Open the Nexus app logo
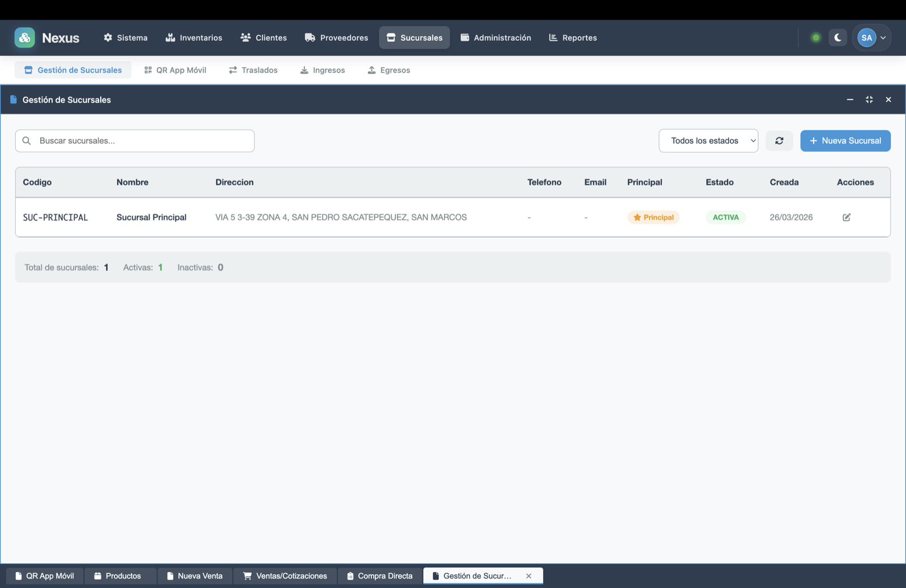 [x=25, y=37]
